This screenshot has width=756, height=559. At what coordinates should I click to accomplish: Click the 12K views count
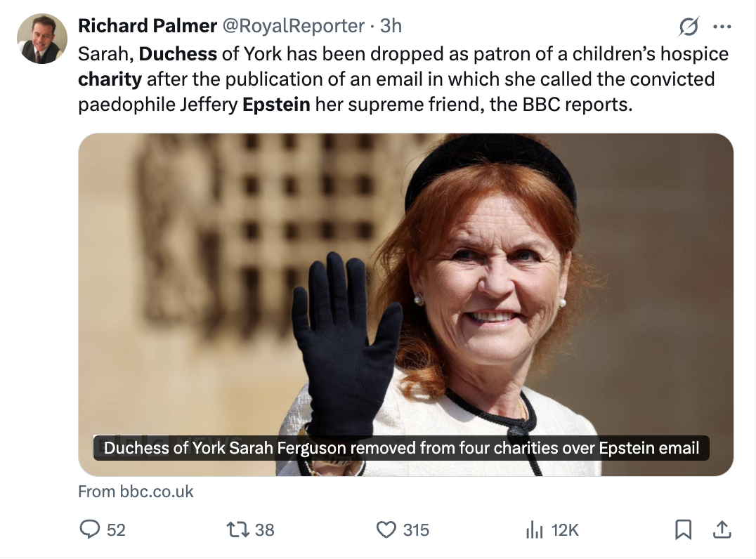coord(565,530)
